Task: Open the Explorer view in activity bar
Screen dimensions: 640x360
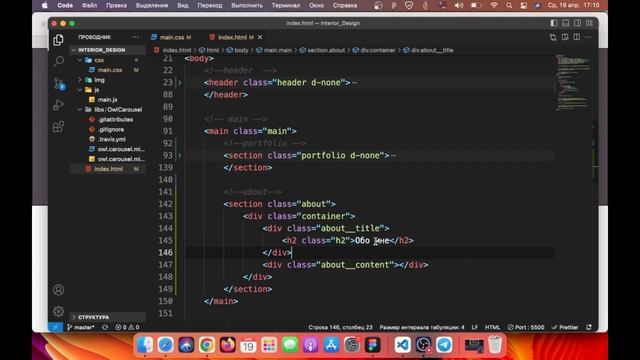Action: 58,40
